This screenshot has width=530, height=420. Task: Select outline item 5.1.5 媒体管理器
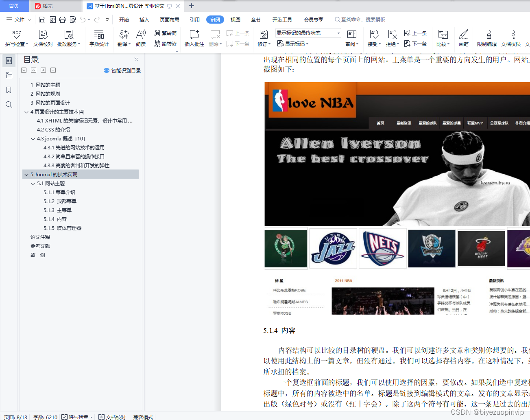[62, 228]
